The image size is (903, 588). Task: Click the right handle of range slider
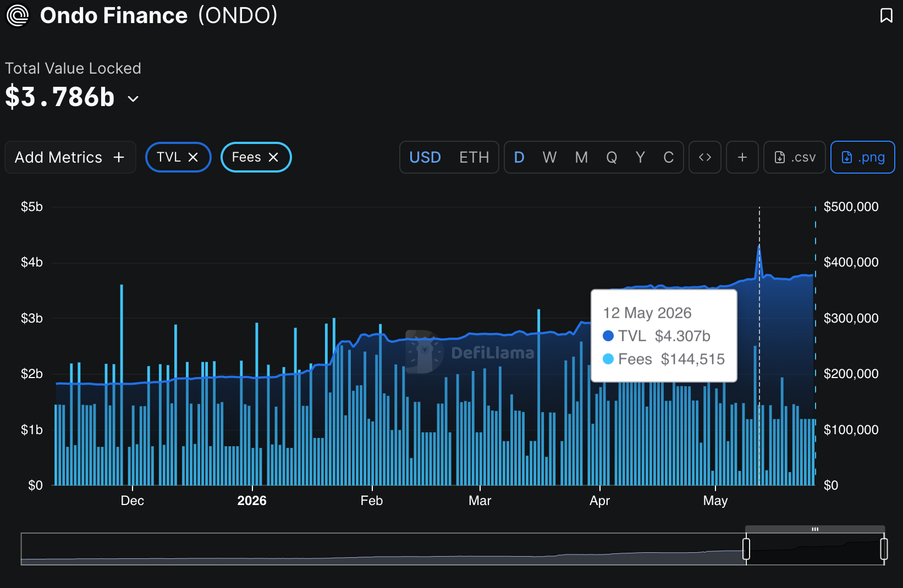[884, 549]
